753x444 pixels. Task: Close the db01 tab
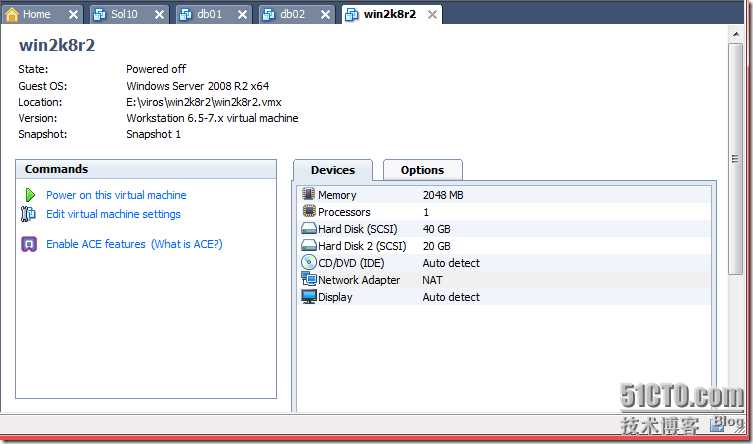pyautogui.click(x=243, y=15)
